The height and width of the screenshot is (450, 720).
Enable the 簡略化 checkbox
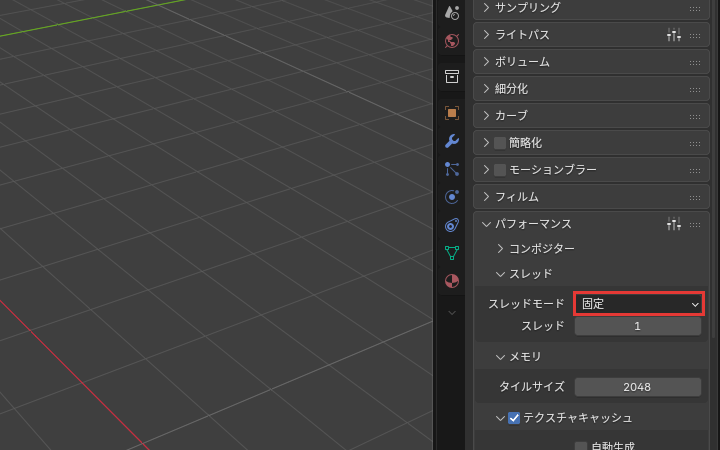500,143
